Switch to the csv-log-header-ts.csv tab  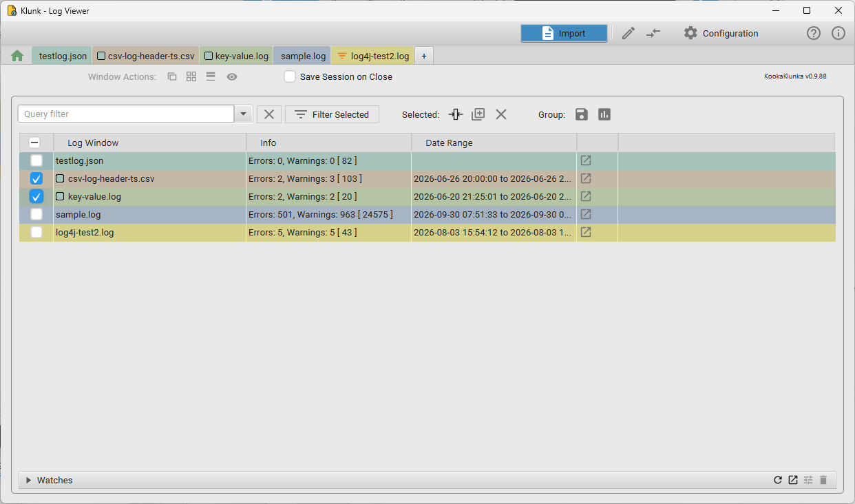point(145,56)
